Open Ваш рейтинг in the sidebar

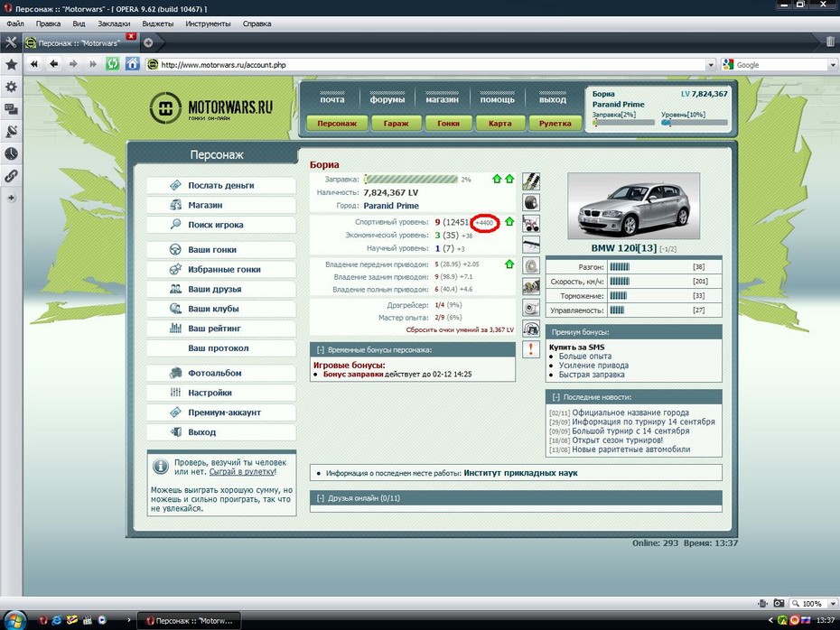(x=221, y=329)
